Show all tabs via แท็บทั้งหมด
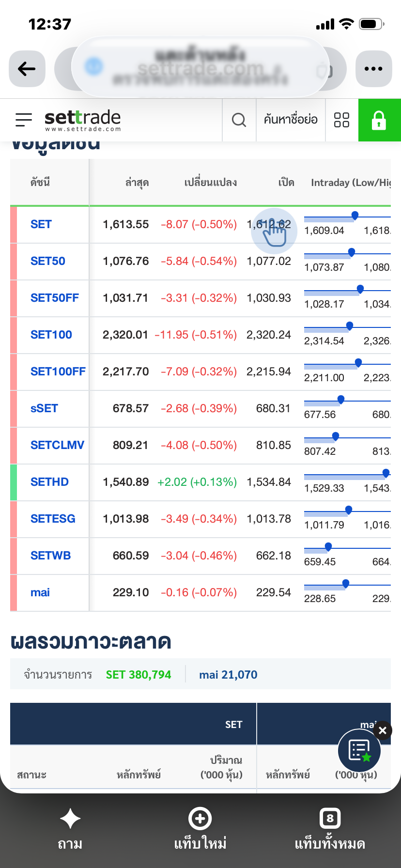Viewport: 401px width, 868px height. (330, 829)
